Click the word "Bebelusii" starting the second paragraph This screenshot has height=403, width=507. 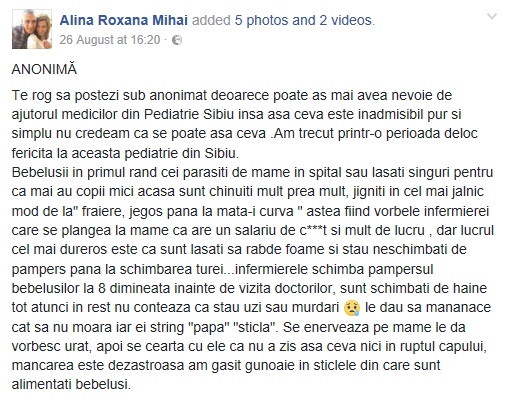click(x=40, y=173)
